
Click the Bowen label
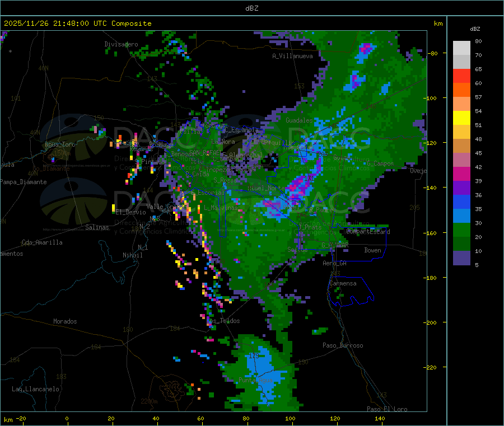(372, 250)
